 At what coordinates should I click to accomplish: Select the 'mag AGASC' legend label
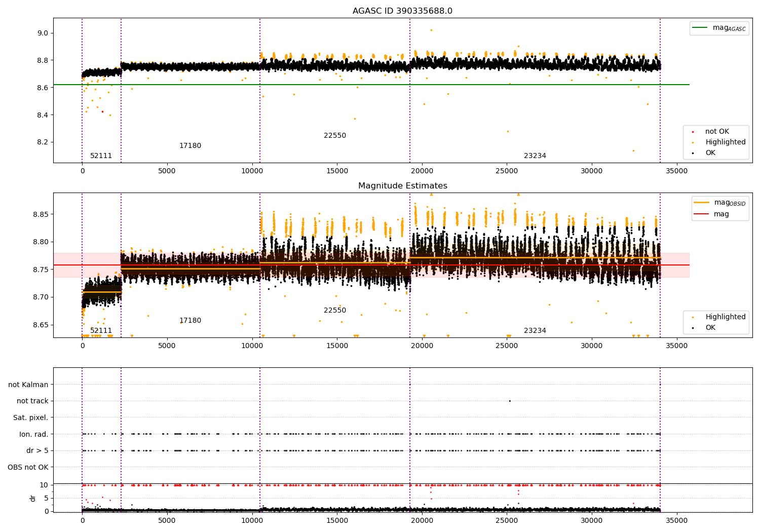click(x=729, y=28)
